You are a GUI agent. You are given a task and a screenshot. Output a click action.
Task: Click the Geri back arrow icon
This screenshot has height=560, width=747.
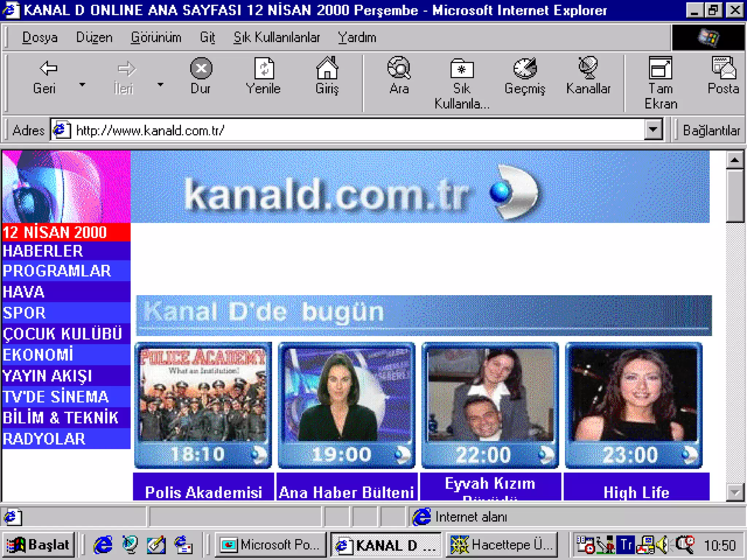tap(48, 68)
